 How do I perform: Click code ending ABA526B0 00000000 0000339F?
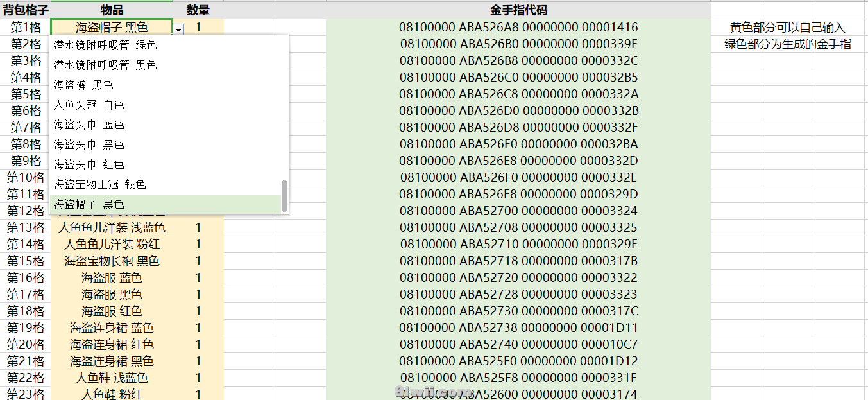518,44
